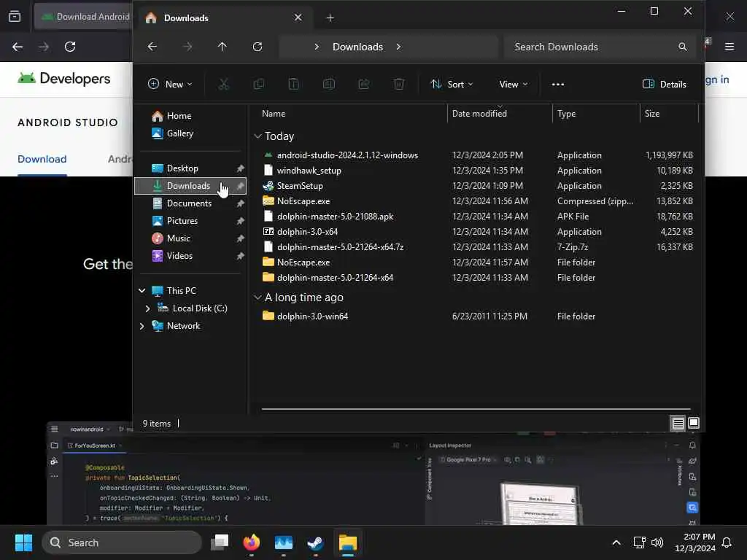This screenshot has width=747, height=560.
Task: Click the Delete trash icon
Action: [x=399, y=85]
